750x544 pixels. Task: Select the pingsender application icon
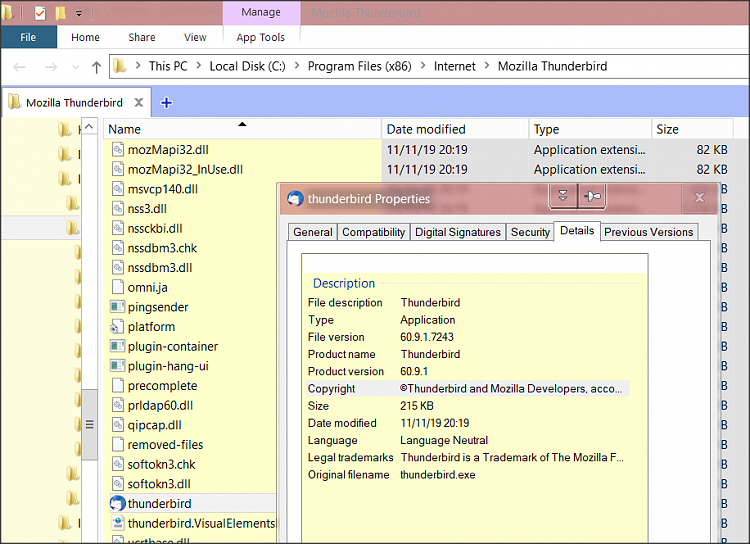pos(118,306)
